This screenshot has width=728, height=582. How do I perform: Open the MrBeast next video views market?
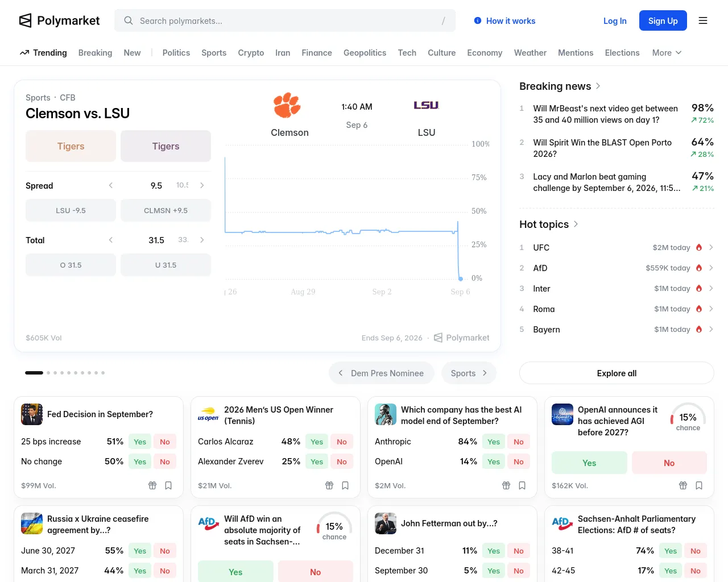605,114
